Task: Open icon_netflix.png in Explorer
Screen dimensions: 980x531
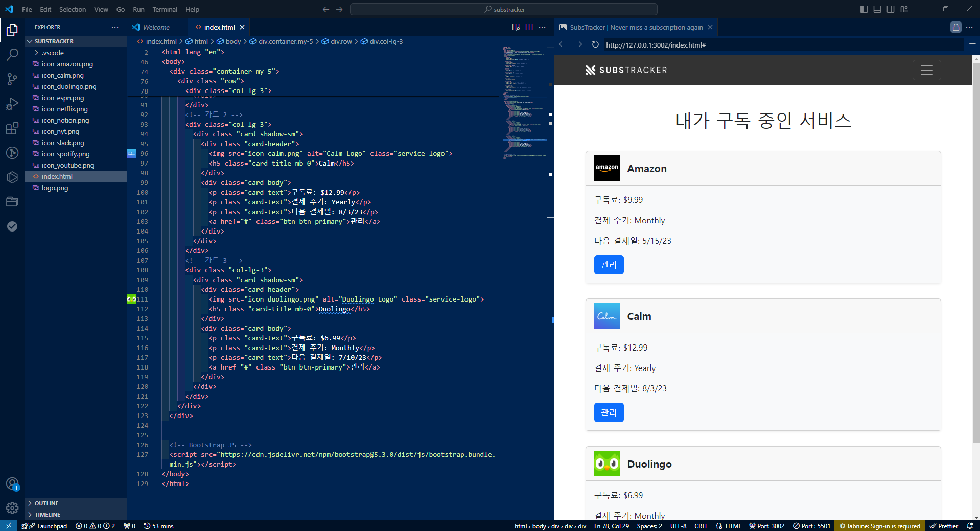Action: [x=76, y=109]
